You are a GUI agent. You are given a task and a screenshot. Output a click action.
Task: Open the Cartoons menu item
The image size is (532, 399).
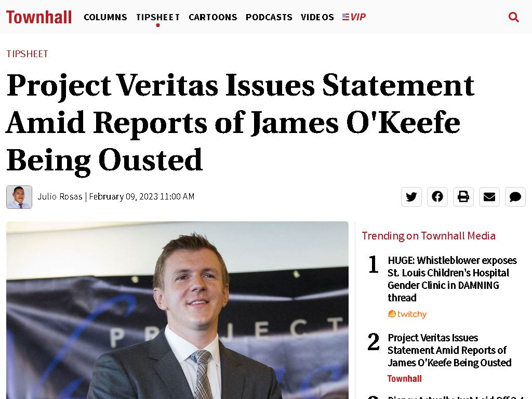(x=212, y=17)
